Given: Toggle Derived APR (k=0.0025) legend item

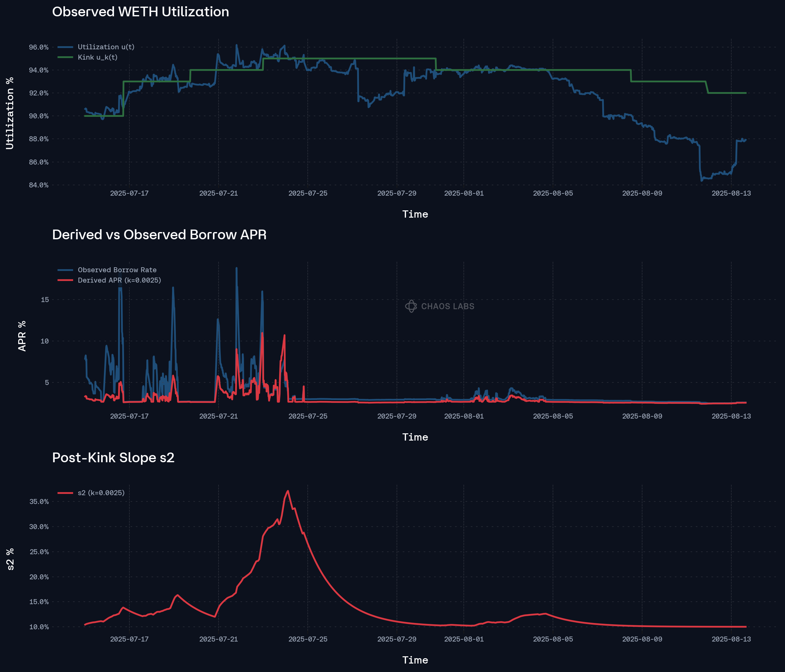Looking at the screenshot, I should click(119, 280).
